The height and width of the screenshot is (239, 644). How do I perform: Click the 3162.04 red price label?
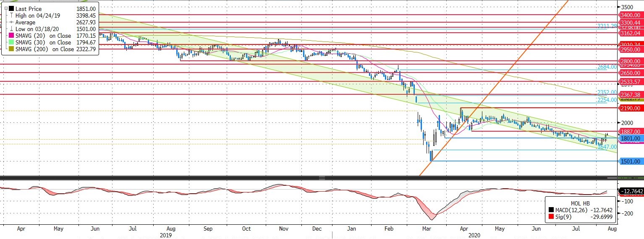point(631,33)
